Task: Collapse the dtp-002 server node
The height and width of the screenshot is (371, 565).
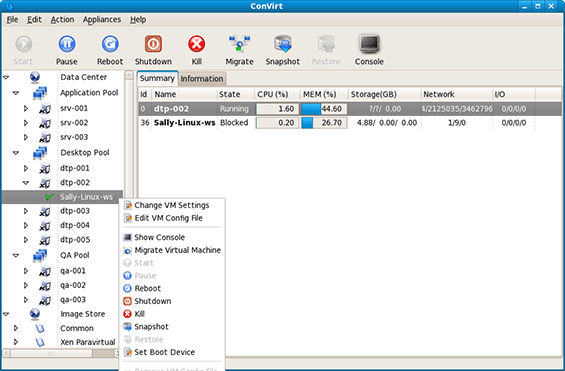Action: coord(26,183)
